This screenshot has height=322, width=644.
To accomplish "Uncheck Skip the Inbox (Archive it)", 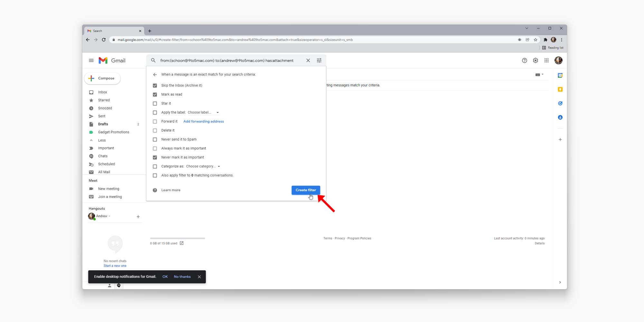I will click(155, 86).
